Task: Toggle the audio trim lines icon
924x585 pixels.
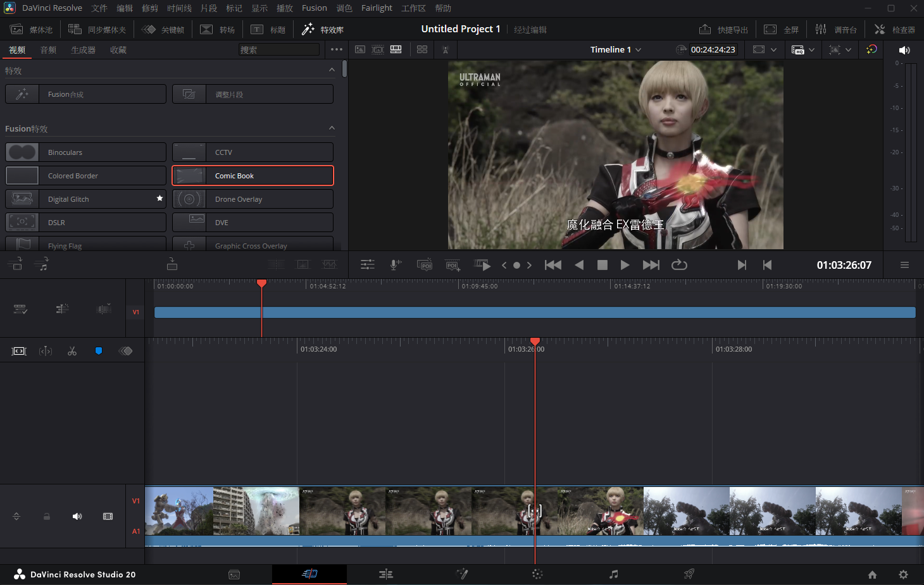Action: (62, 309)
